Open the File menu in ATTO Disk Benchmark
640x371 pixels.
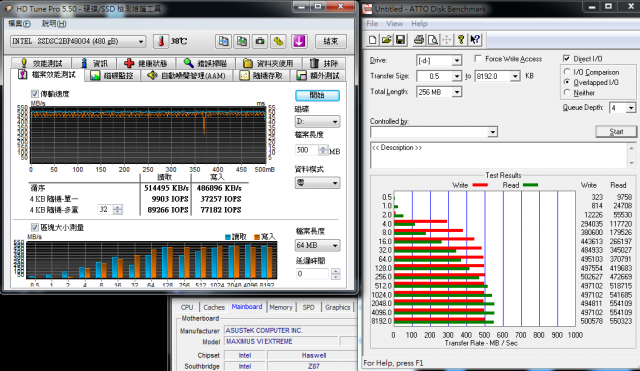pyautogui.click(x=371, y=24)
